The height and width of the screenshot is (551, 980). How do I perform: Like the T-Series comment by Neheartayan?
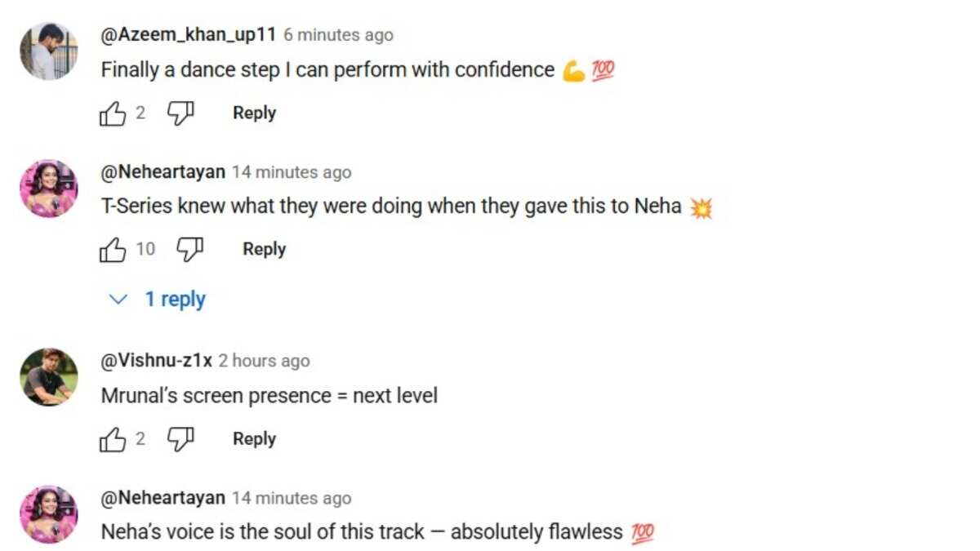tap(113, 250)
